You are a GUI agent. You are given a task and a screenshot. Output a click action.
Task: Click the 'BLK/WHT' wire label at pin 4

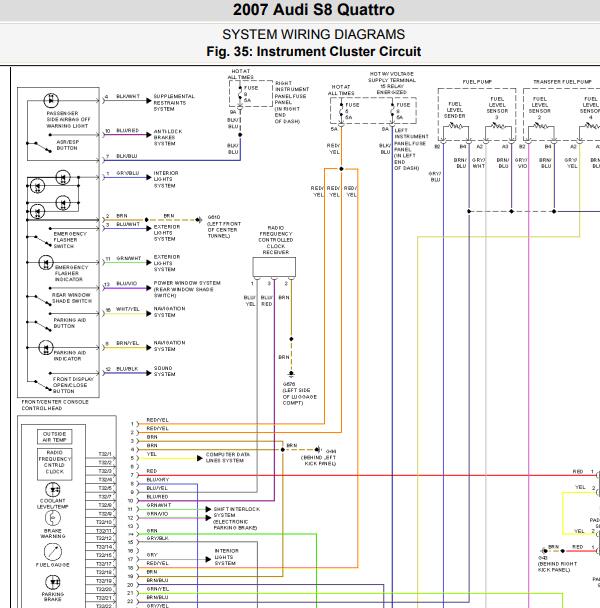[128, 96]
